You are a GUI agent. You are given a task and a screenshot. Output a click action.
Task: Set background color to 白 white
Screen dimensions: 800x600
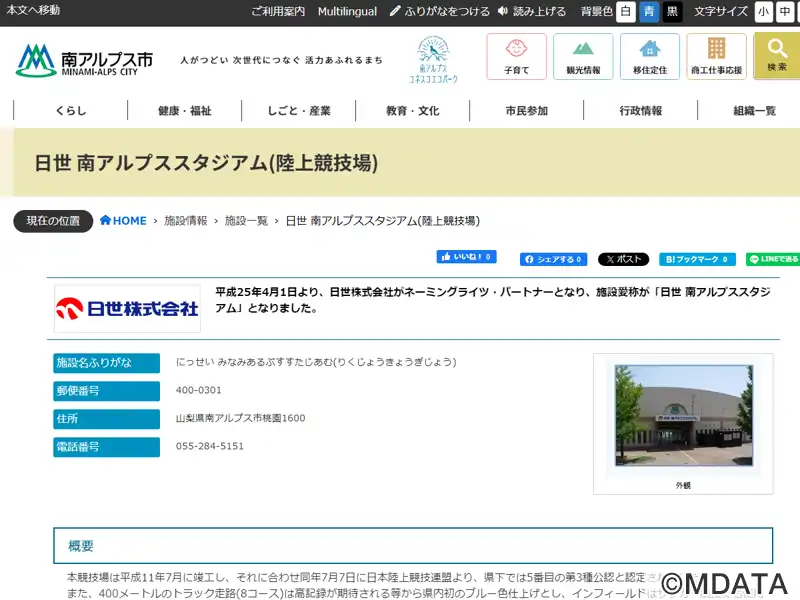coord(625,11)
